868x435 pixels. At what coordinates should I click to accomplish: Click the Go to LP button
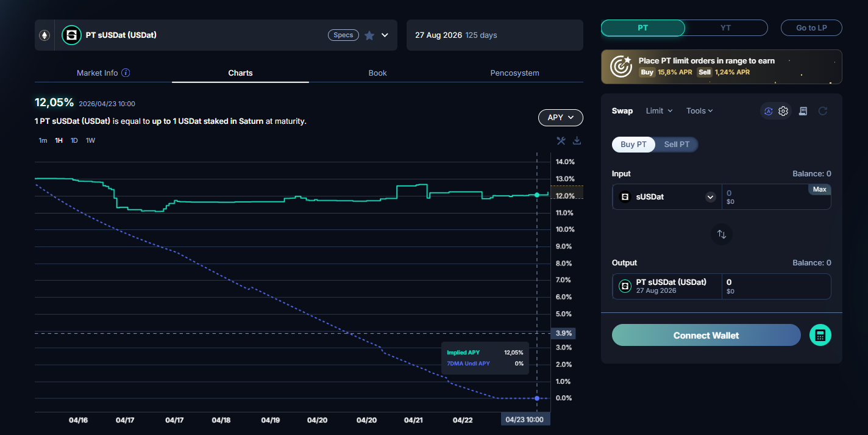point(811,28)
